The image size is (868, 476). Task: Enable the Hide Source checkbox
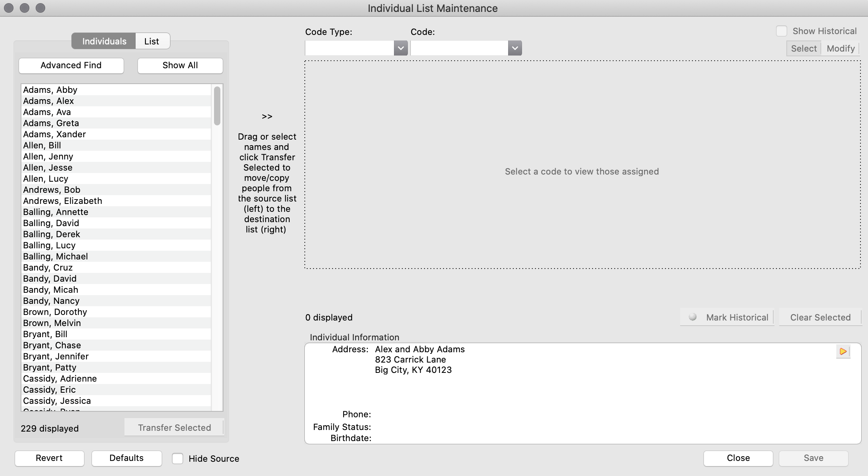178,459
